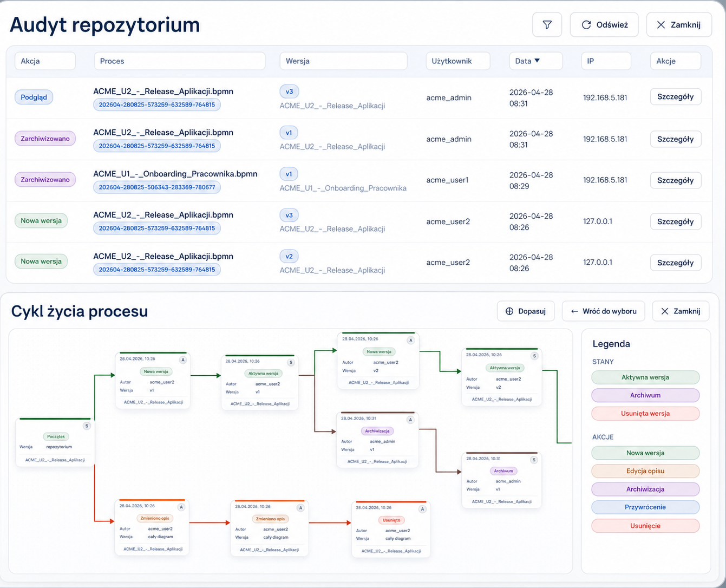The width and height of the screenshot is (726, 588).
Task: Click the Aktywna wersja legend swatch
Action: (x=645, y=377)
